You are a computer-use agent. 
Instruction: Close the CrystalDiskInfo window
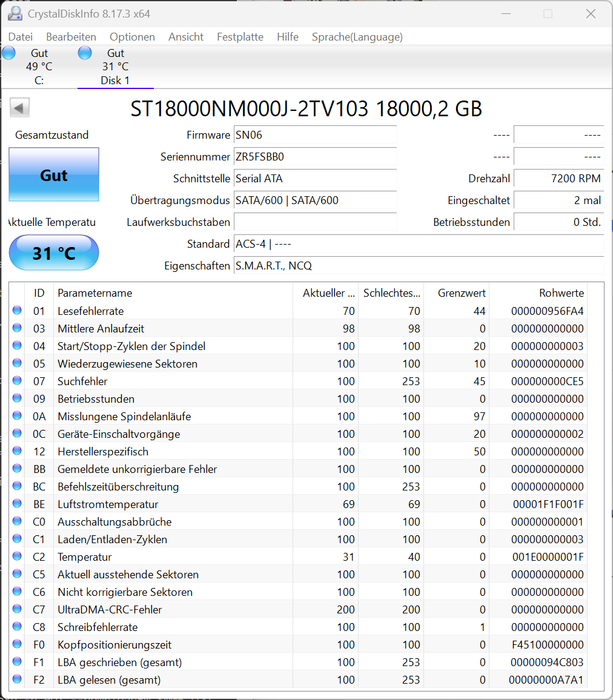[x=591, y=14]
